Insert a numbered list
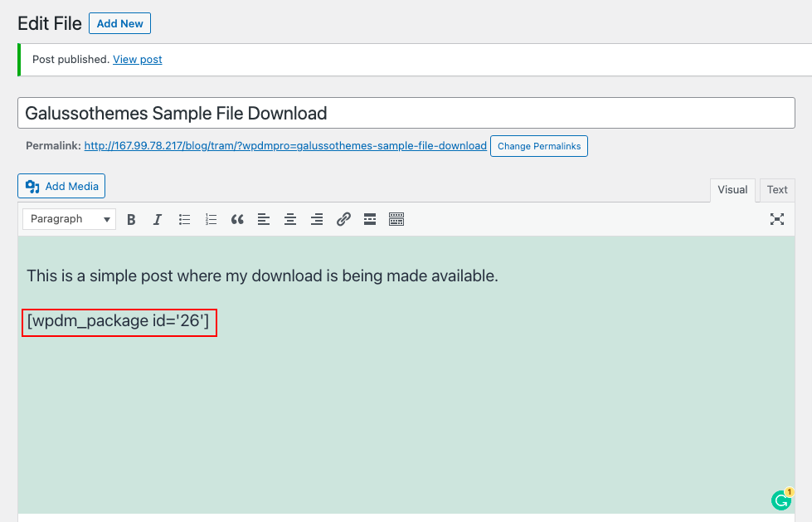Viewport: 812px width, 522px height. 211,219
